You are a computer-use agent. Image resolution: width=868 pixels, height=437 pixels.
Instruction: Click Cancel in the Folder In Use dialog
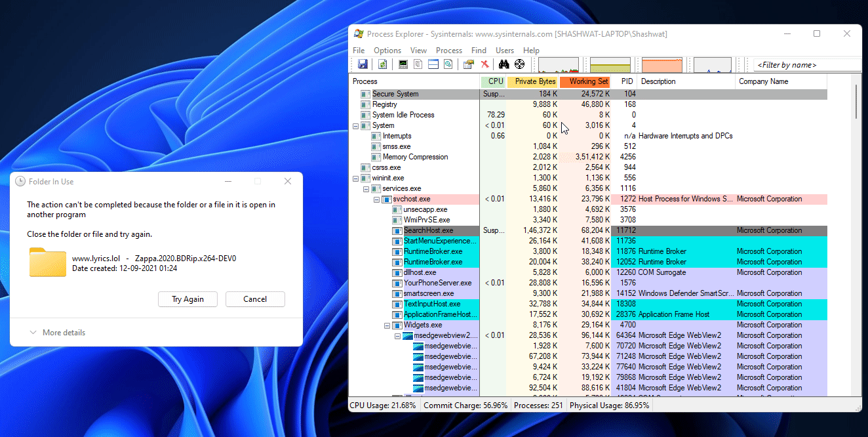click(x=255, y=299)
